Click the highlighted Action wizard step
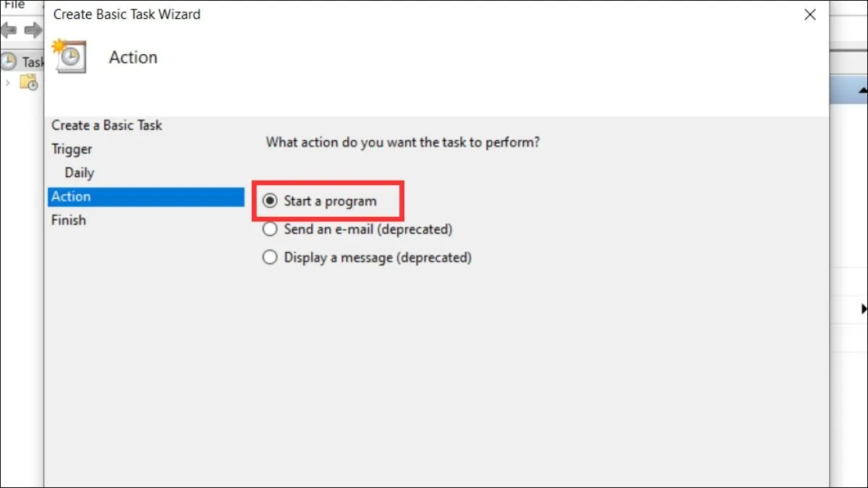Viewport: 868px width, 488px height. pyautogui.click(x=71, y=196)
